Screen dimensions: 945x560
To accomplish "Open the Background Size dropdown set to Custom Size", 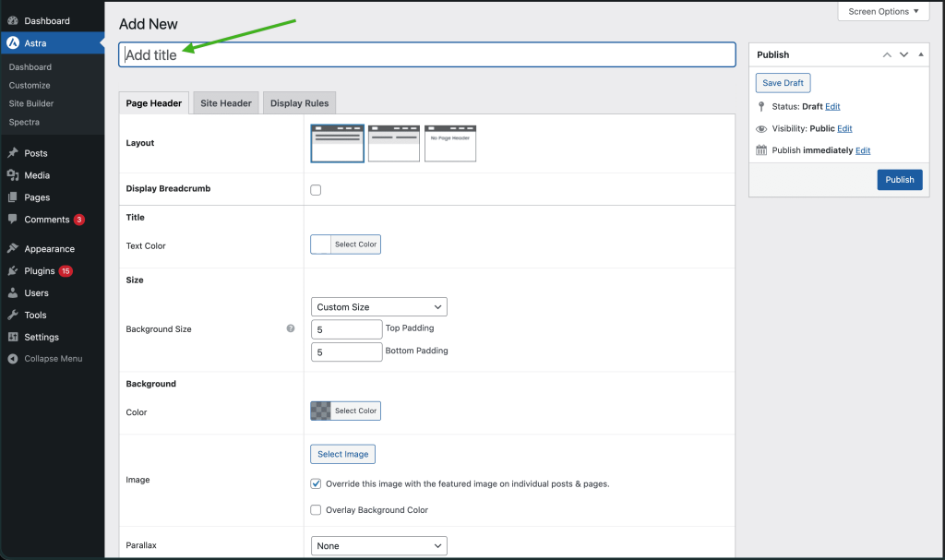I will [378, 306].
